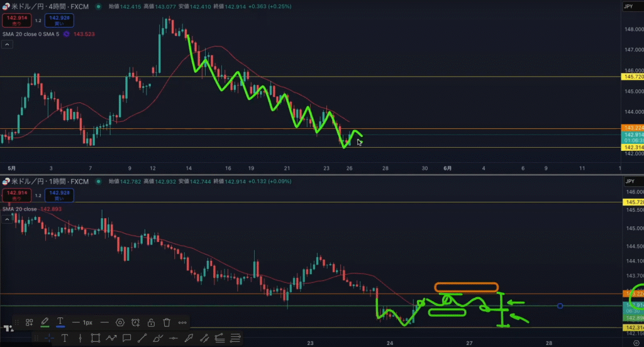This screenshot has height=347, width=644.
Task: Select the SMA 20 close 0 SMA 5 indicator
Action: (x=31, y=34)
